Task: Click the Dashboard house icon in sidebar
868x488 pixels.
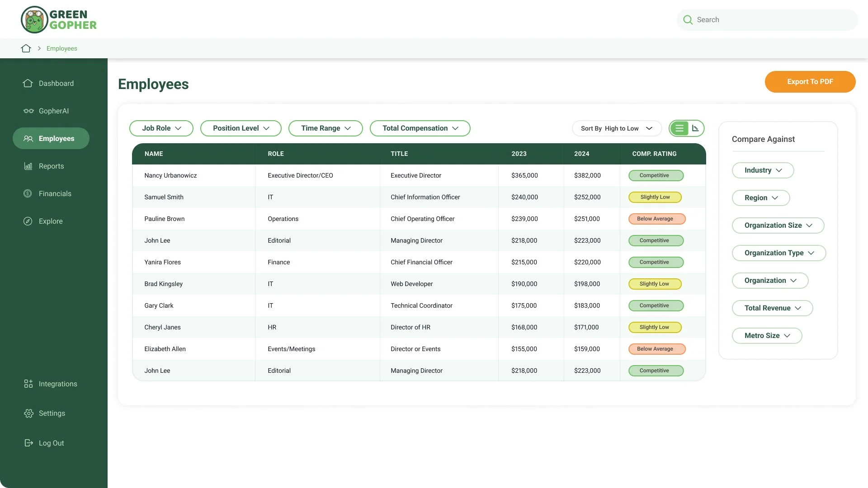Action: [x=28, y=83]
